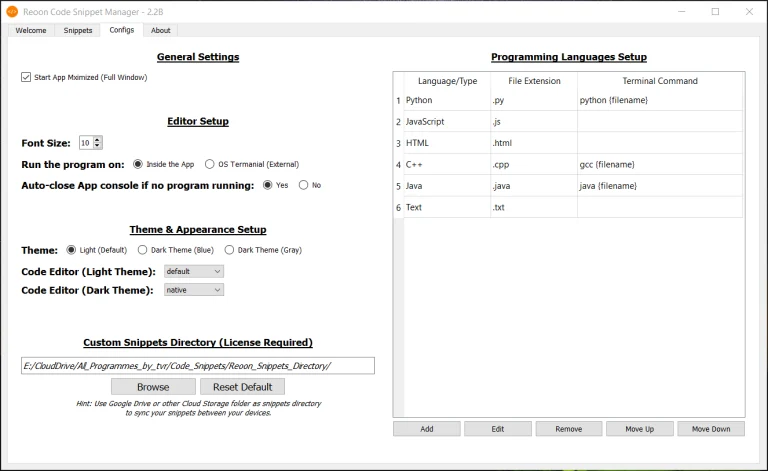This screenshot has height=471, width=768.
Task: Increase font size with up arrow
Action: pyautogui.click(x=97, y=140)
